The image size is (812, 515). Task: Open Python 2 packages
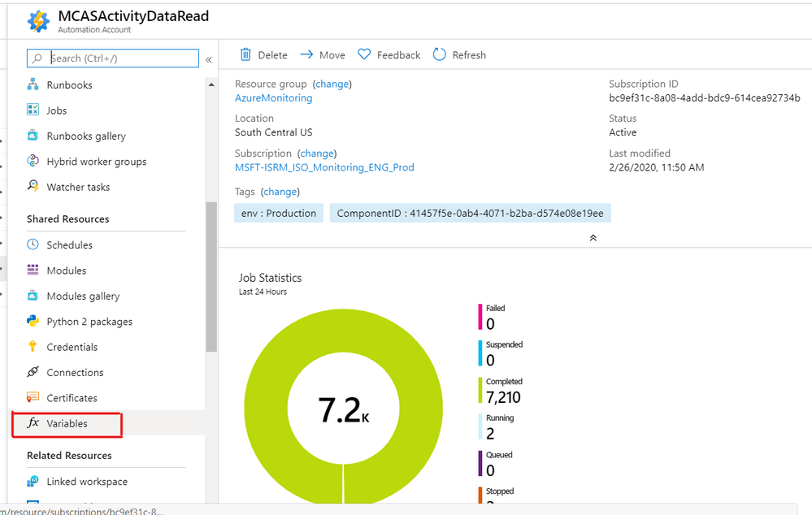pos(89,322)
